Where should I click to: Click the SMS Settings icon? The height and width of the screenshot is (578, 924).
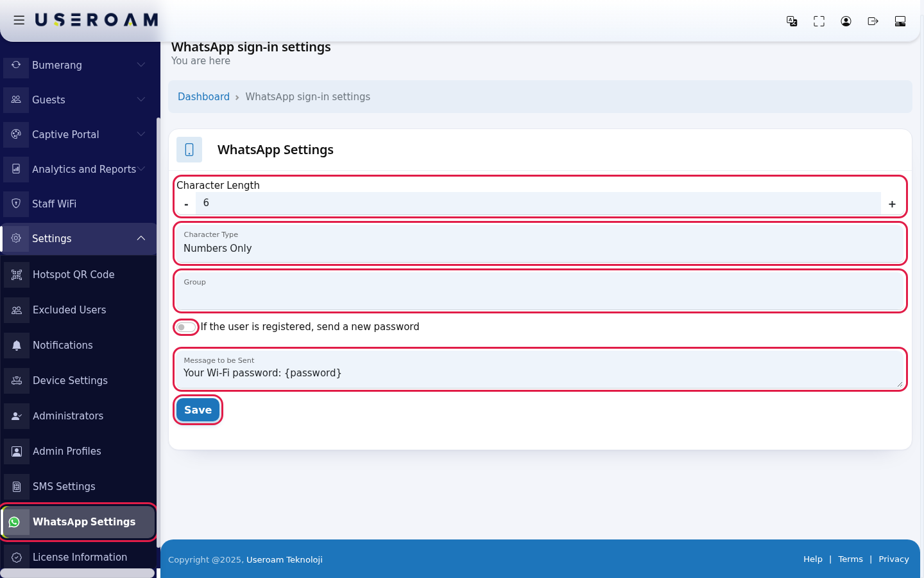point(17,487)
